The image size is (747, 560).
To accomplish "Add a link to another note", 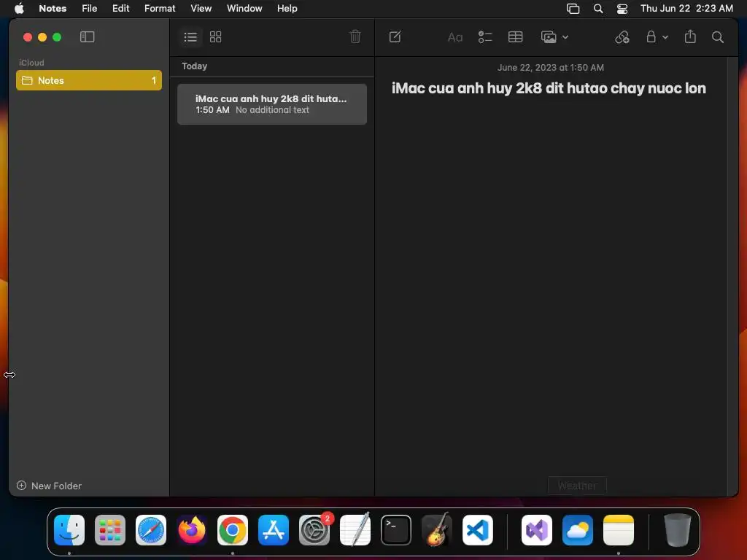I will 622,36.
